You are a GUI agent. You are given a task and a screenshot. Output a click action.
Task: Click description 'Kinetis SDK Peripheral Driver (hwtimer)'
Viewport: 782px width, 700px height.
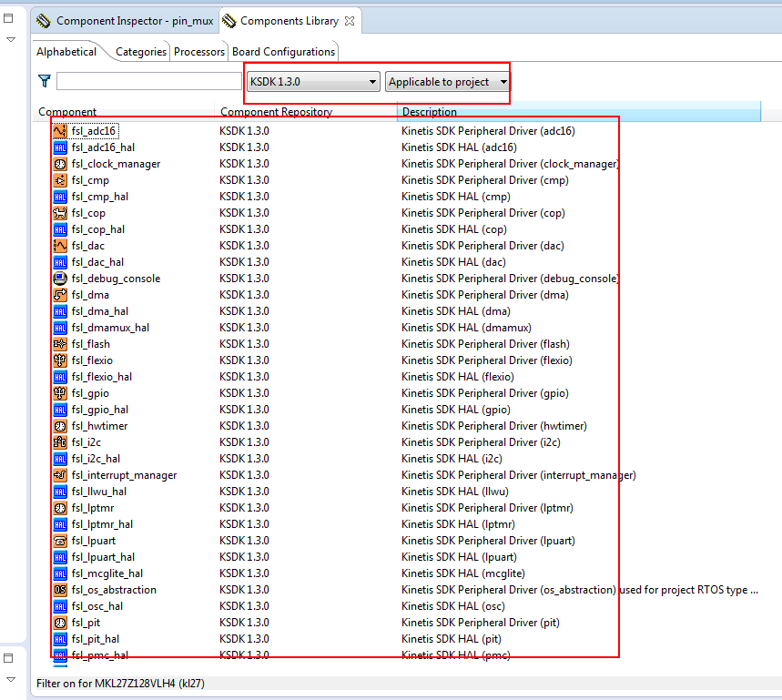(493, 426)
